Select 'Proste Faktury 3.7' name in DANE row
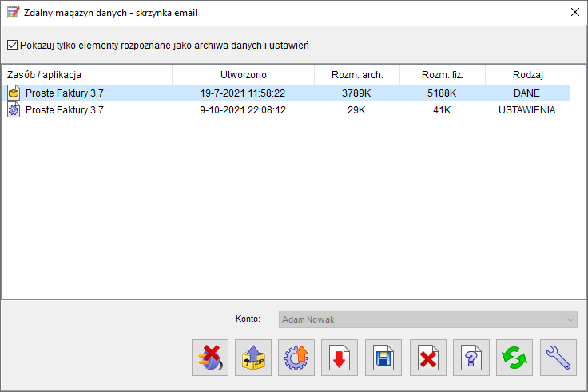Screen dimensions: 588x392 click(65, 93)
